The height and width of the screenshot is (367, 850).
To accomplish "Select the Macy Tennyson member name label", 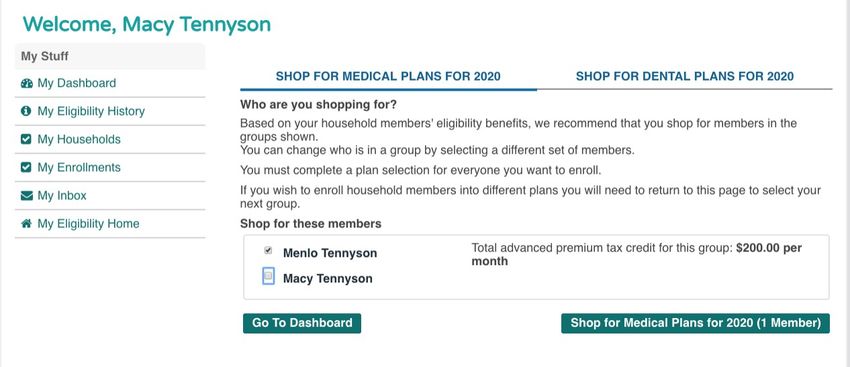I will pos(327,279).
